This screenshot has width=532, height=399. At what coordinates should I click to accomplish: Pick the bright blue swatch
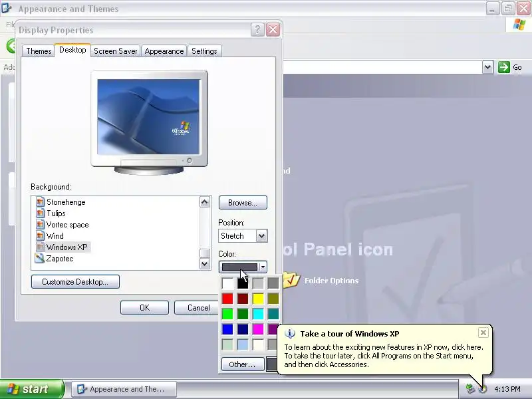point(227,329)
